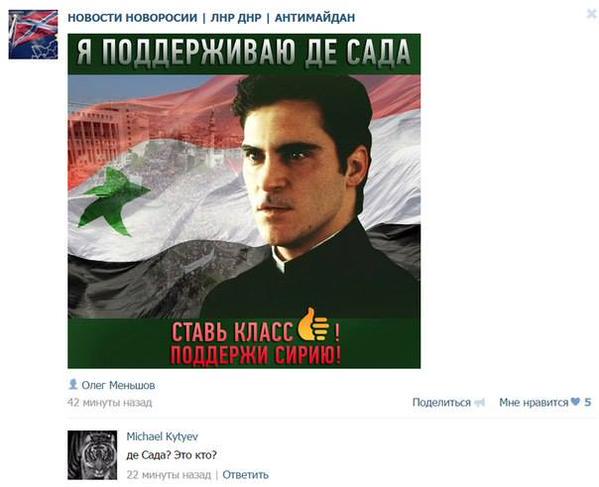The image size is (599, 487).
Task: Open comment timestamp 22 минуты назад
Action: [x=168, y=475]
